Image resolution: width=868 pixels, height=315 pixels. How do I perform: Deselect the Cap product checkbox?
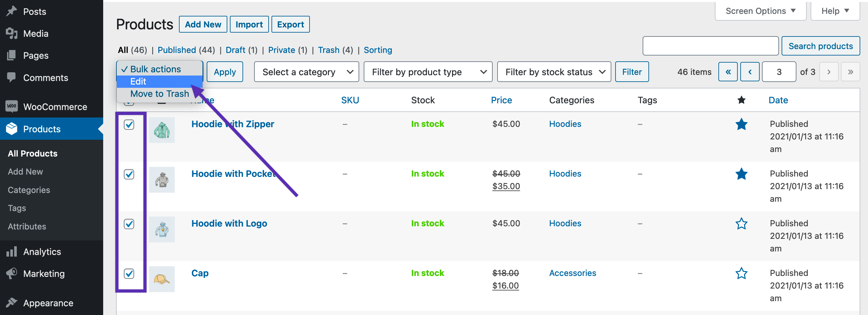(x=129, y=273)
